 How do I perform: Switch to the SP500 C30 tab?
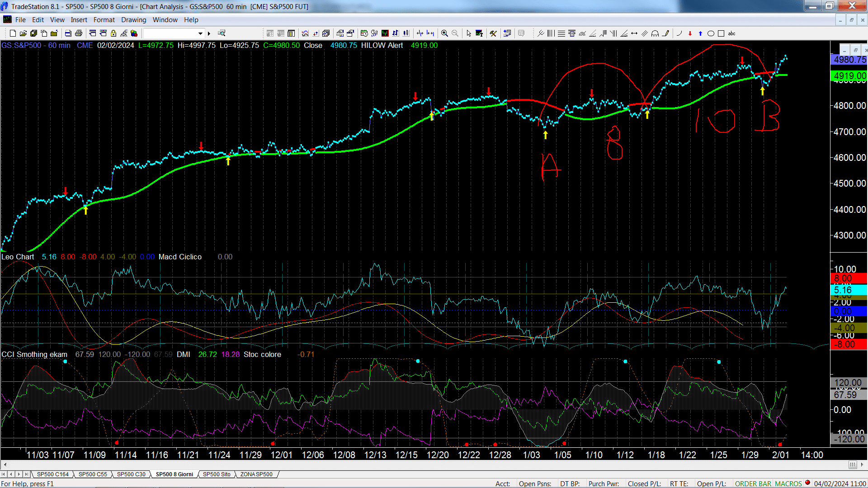click(x=131, y=474)
